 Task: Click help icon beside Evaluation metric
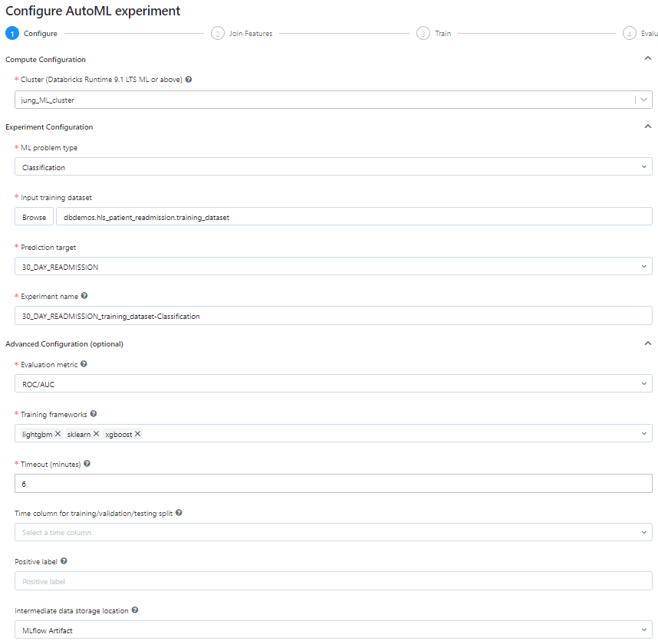(x=84, y=364)
